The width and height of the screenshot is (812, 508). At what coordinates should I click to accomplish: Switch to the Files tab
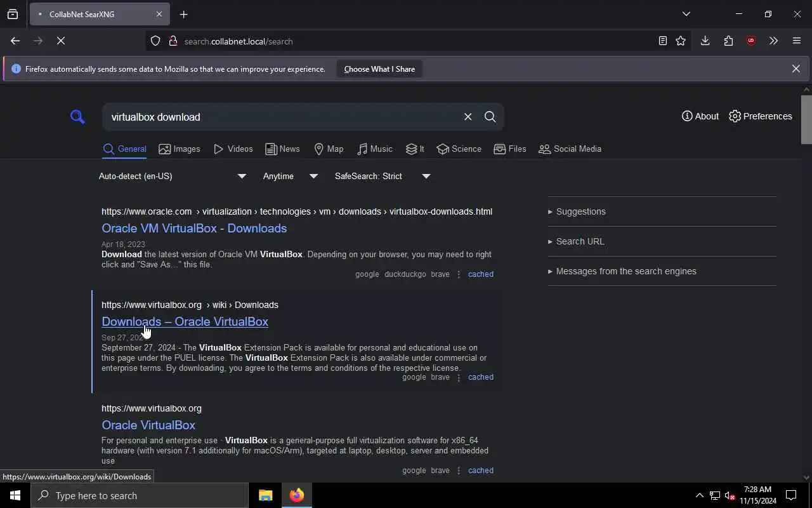tap(510, 149)
